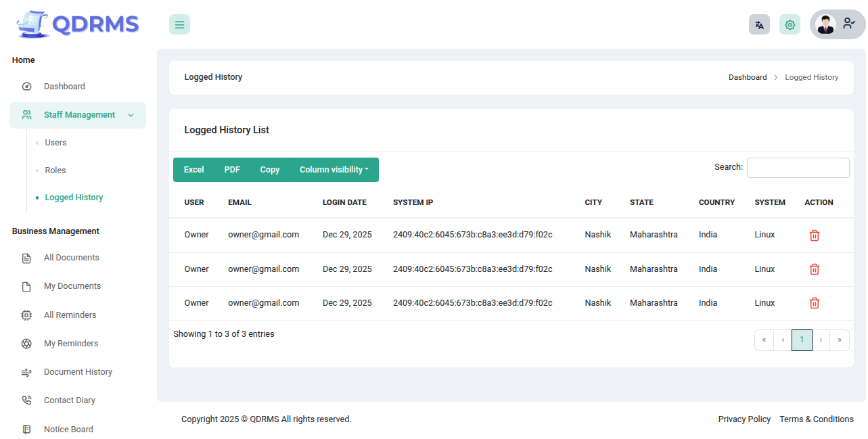
Task: Export the list as PDF
Action: (232, 170)
